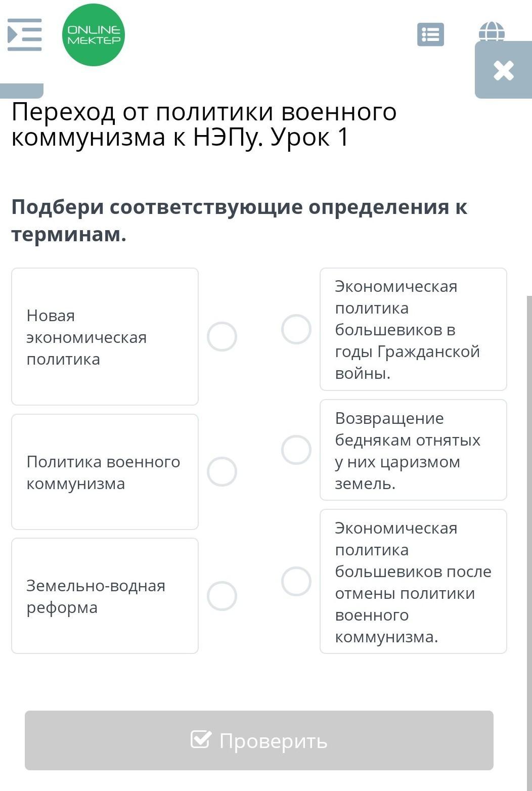Screen dimensions: 532x791
Task: Click the globe language icon
Action: (x=492, y=31)
